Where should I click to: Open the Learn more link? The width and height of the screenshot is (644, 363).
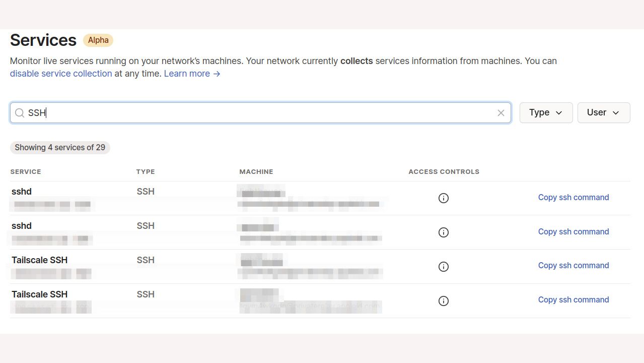tap(192, 74)
